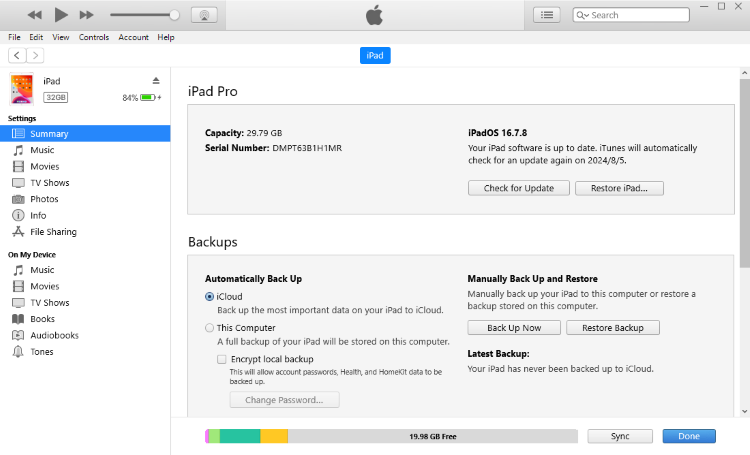Click the iPad device tab
This screenshot has height=455, width=750.
[375, 56]
